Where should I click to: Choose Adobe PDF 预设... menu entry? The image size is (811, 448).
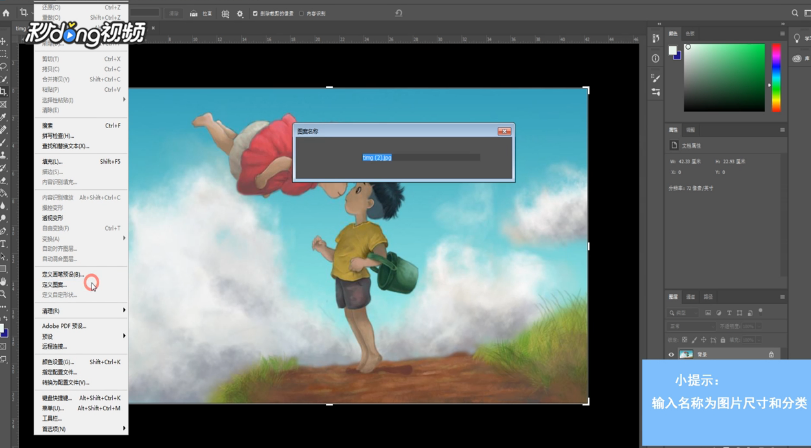(x=64, y=326)
